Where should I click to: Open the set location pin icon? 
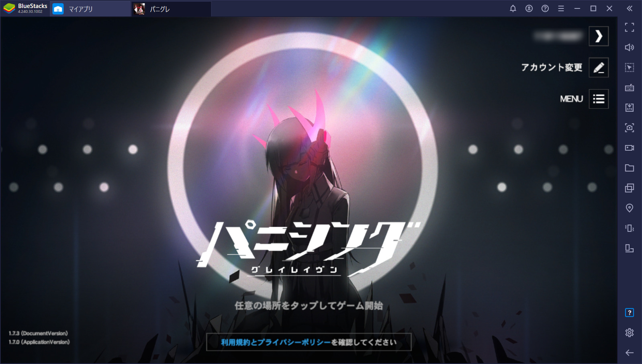click(x=630, y=208)
